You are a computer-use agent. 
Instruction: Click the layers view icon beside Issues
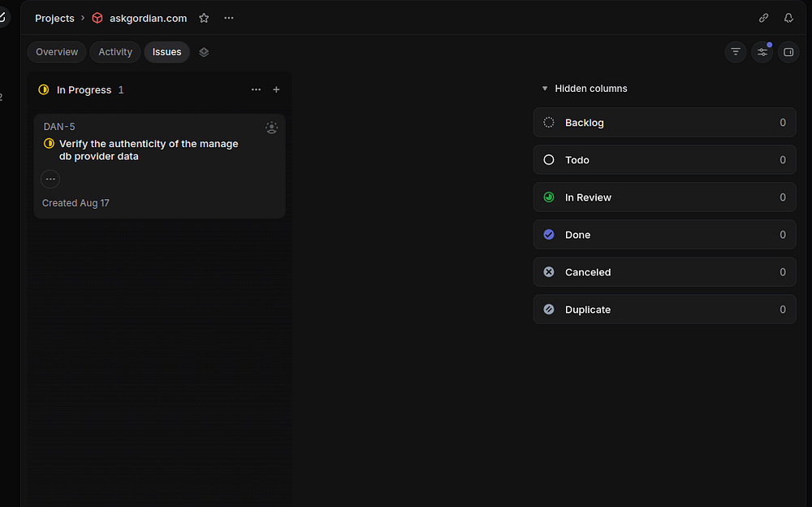204,52
